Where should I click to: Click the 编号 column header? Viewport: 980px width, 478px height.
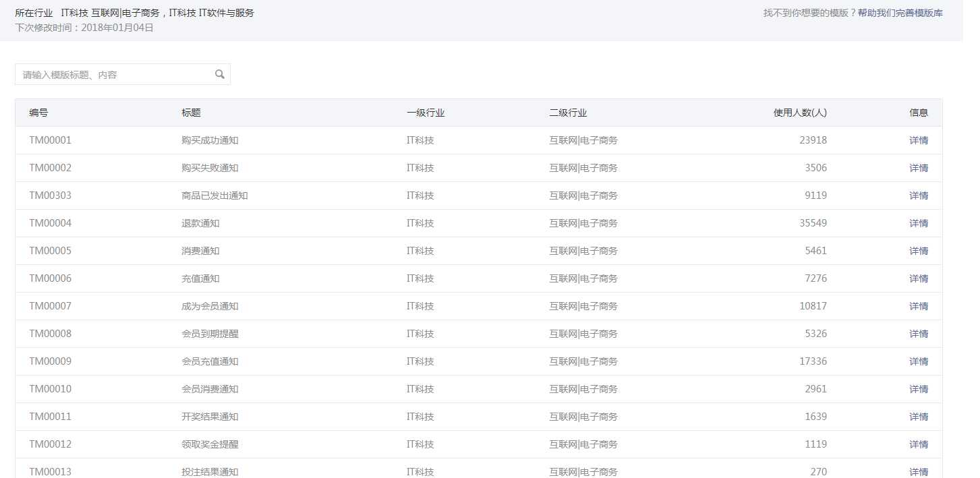point(38,113)
